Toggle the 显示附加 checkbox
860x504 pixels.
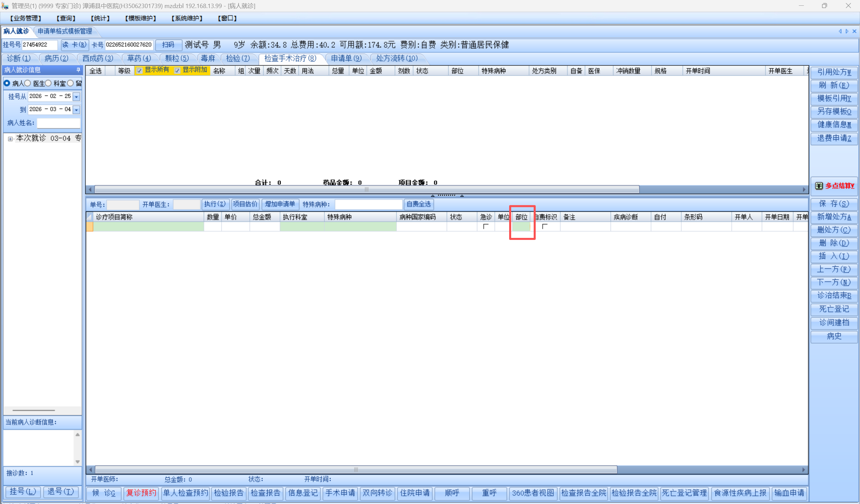177,71
